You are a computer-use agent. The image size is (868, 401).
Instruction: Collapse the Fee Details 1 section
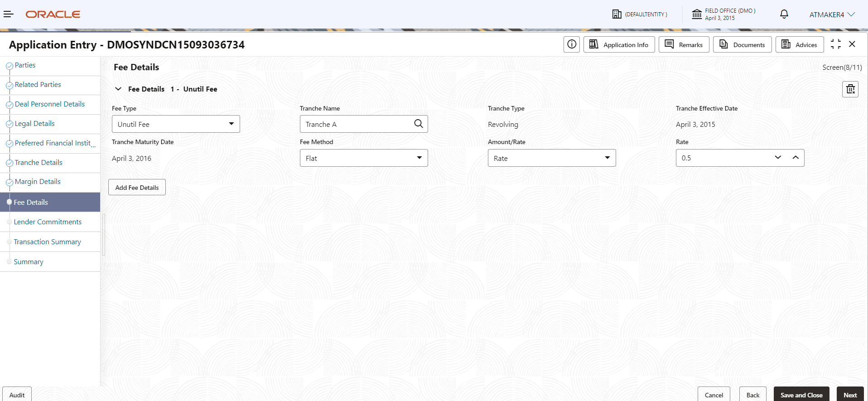(x=118, y=89)
